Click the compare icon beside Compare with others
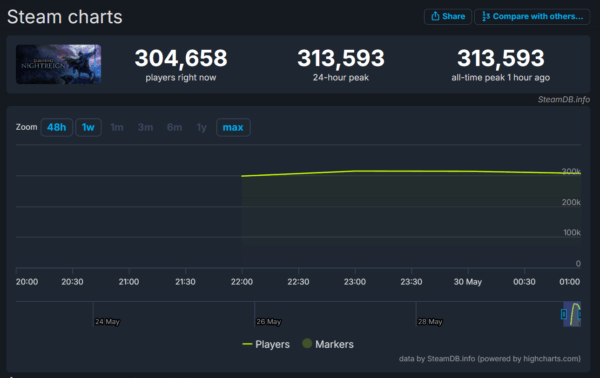Viewport: 600px width, 378px height. coord(486,16)
